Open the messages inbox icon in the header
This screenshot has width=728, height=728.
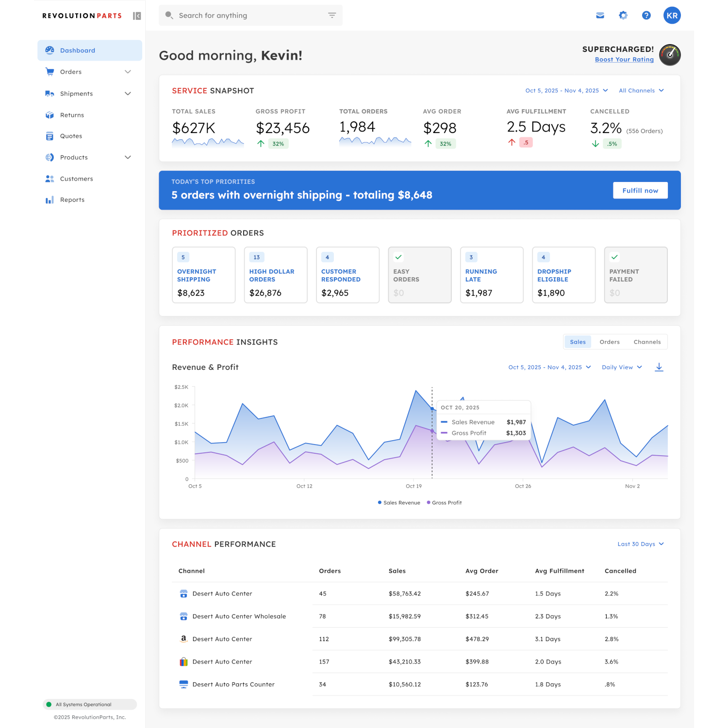click(600, 15)
